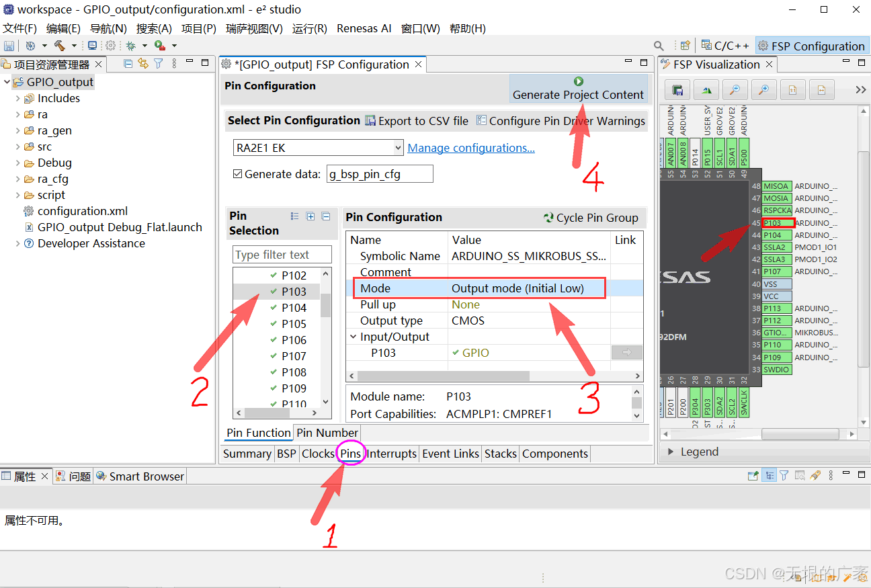Open configuration.xml in project explorer
The width and height of the screenshot is (871, 588).
83,211
